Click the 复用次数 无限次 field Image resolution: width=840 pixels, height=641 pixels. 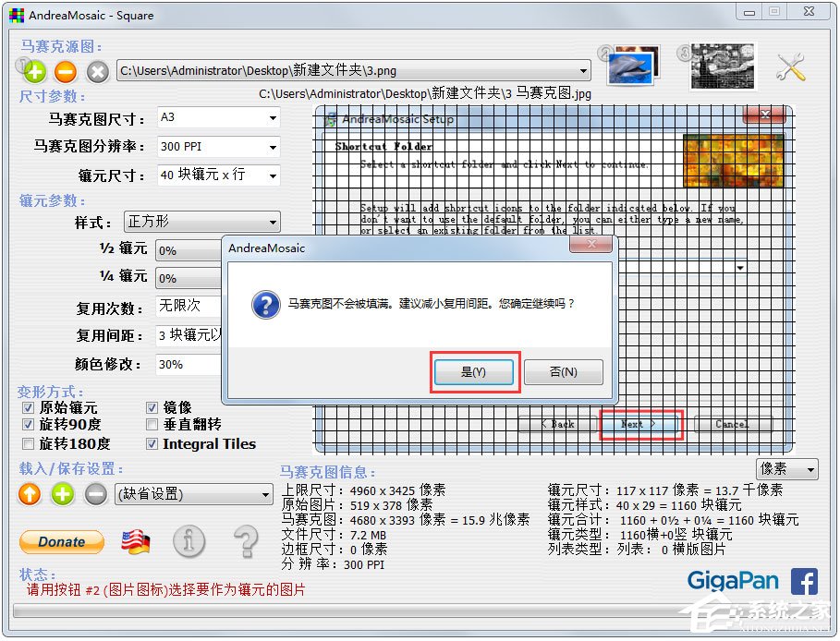189,307
